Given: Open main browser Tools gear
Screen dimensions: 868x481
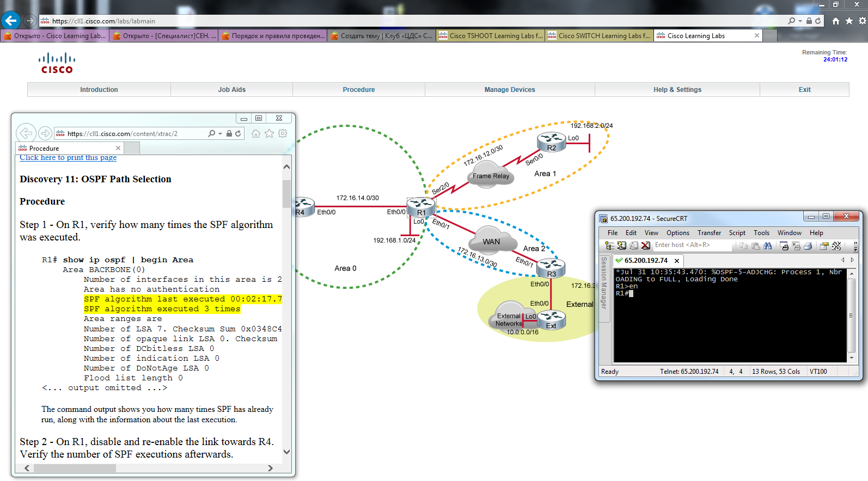Looking at the screenshot, I should (x=862, y=21).
